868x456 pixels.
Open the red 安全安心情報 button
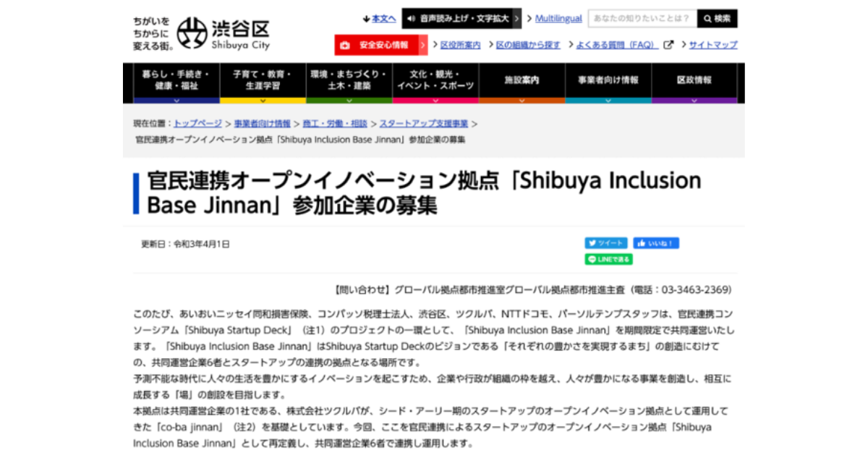coord(380,45)
